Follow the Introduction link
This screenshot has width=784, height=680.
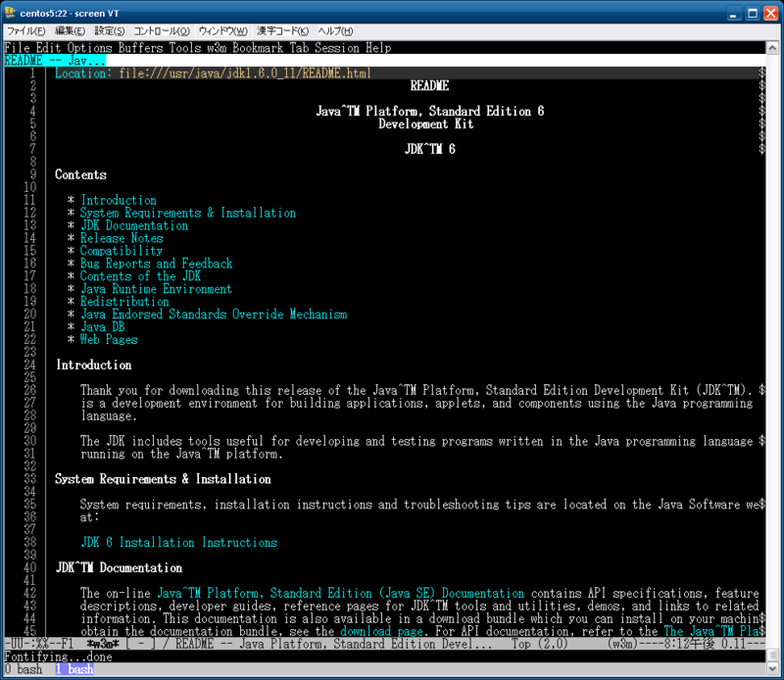pyautogui.click(x=119, y=200)
